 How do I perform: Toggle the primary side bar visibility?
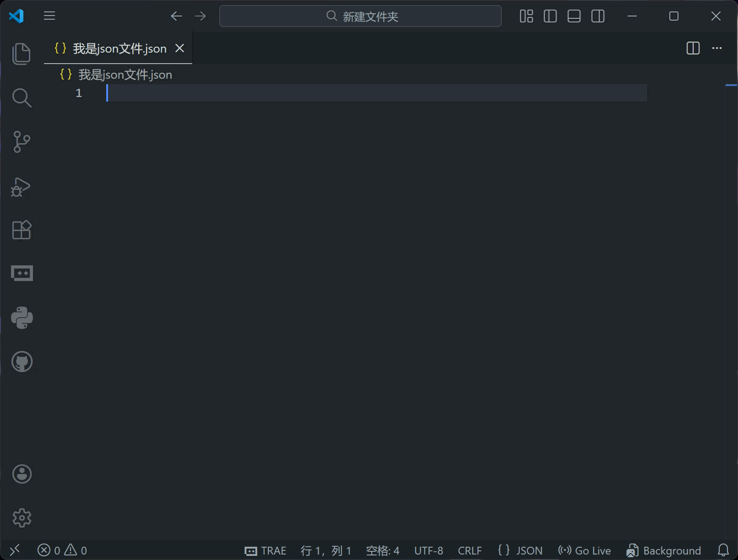tap(550, 16)
